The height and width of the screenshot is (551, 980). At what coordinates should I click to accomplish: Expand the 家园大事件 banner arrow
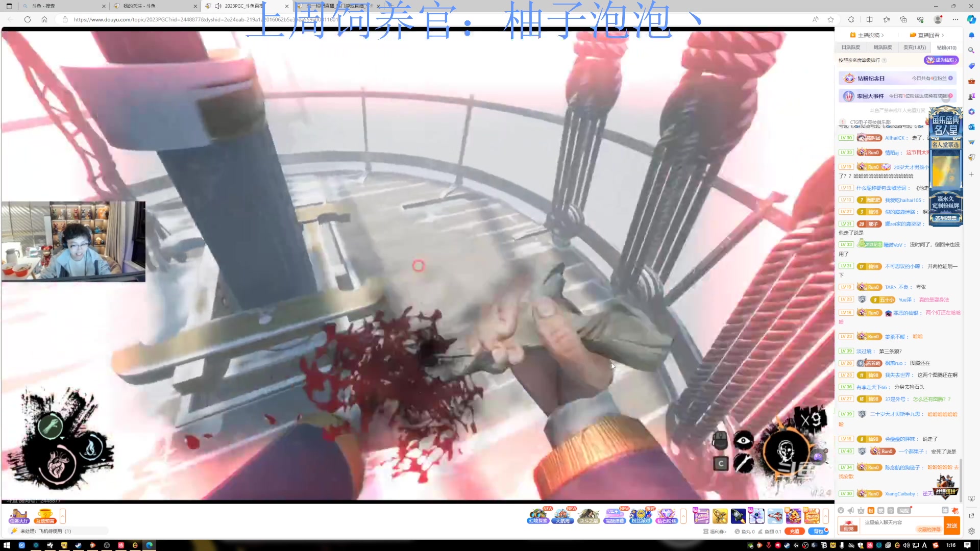pos(950,96)
